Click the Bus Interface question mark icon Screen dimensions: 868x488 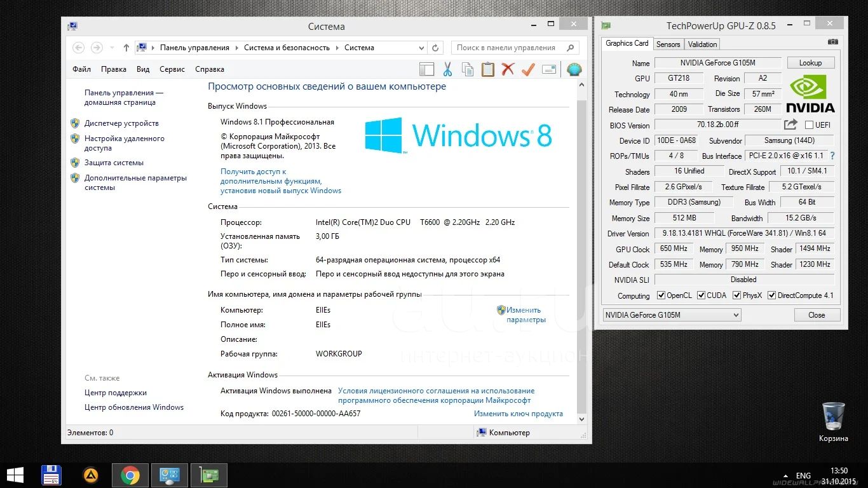click(x=832, y=156)
